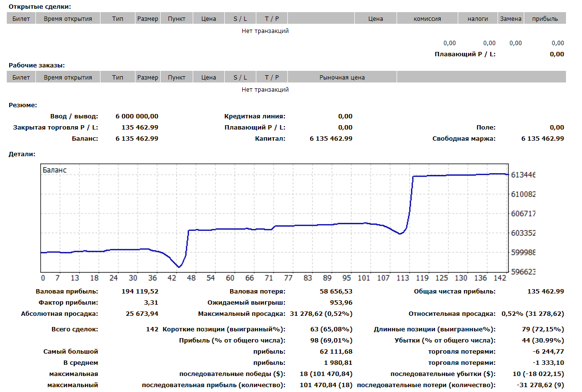
Task: Click the chart axis label 113
Action: click(403, 278)
